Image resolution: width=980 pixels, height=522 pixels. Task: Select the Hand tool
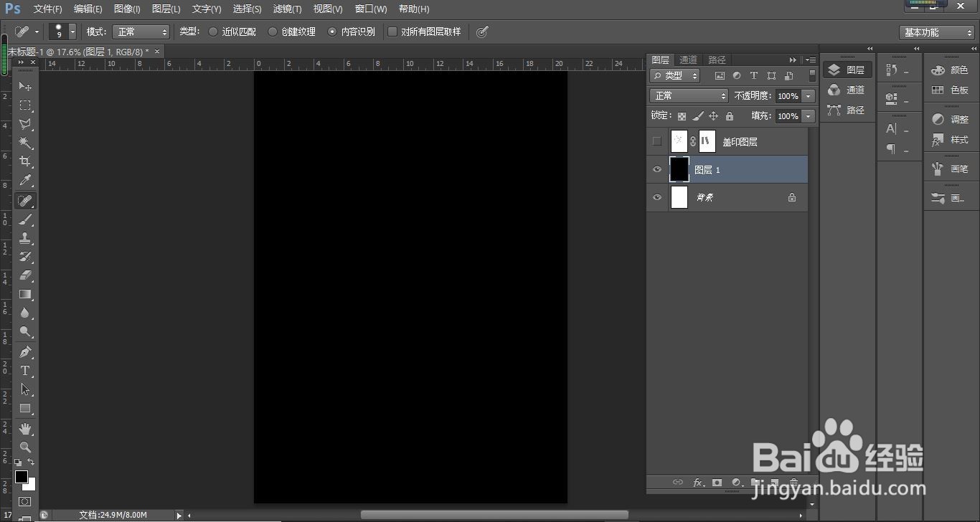pyautogui.click(x=25, y=429)
